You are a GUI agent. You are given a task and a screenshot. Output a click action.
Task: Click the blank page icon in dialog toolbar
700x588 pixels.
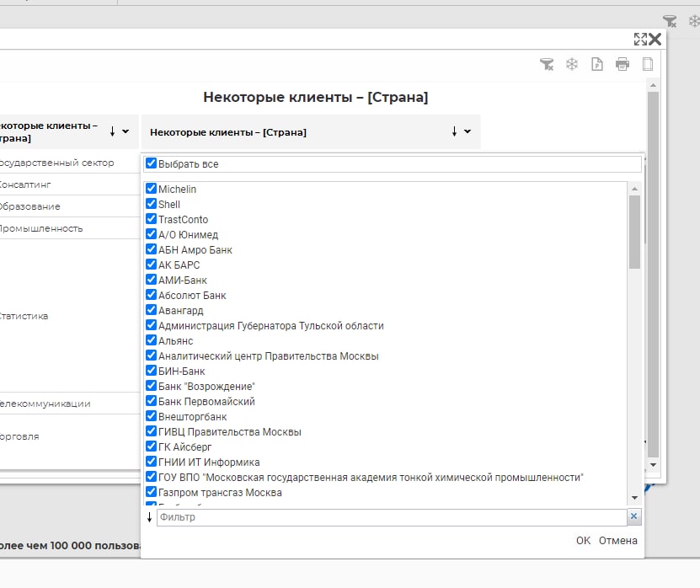tap(647, 64)
